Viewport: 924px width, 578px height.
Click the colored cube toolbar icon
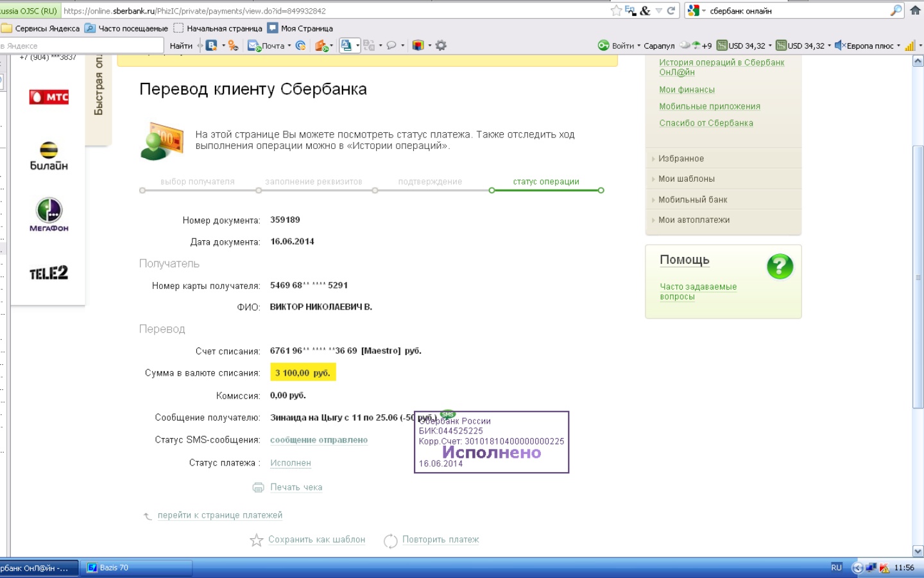coord(418,46)
